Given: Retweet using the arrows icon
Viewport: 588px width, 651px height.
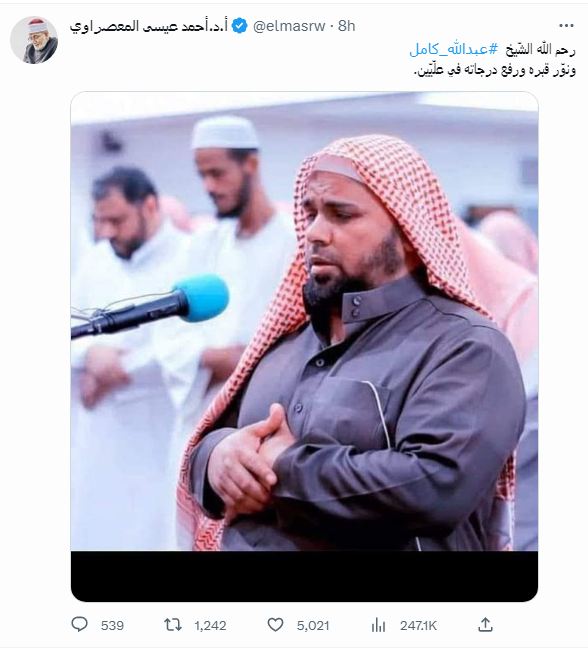Looking at the screenshot, I should (173, 625).
